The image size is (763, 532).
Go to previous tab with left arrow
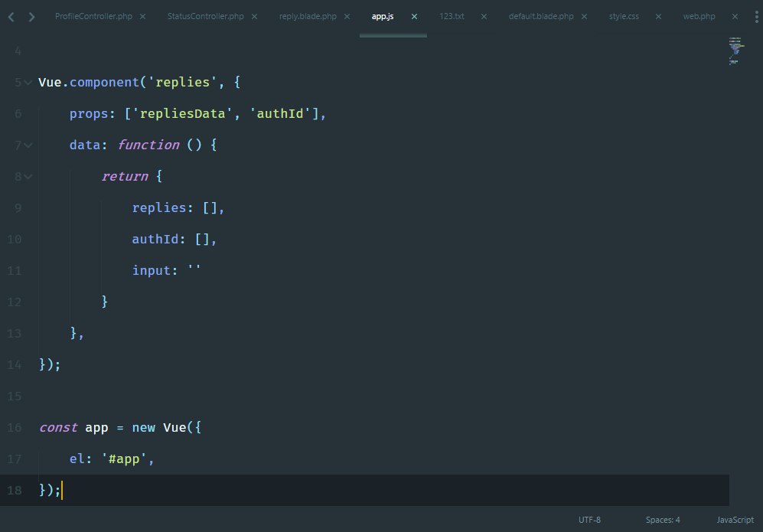[11, 17]
